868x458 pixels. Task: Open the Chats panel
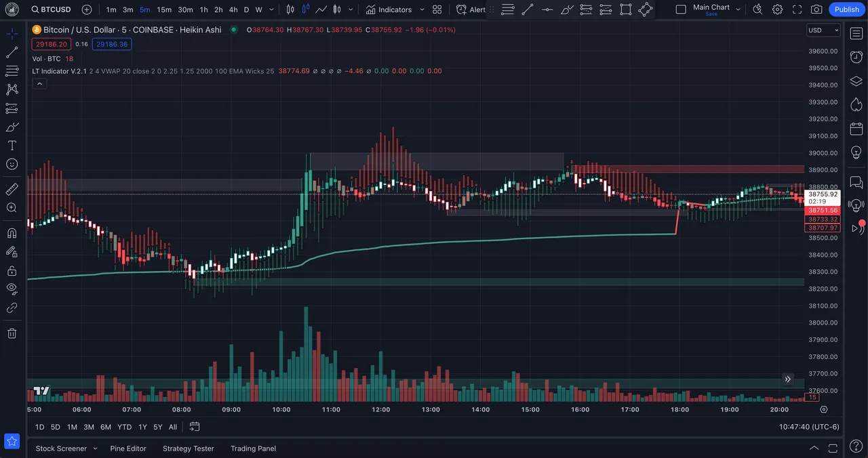[x=856, y=182]
